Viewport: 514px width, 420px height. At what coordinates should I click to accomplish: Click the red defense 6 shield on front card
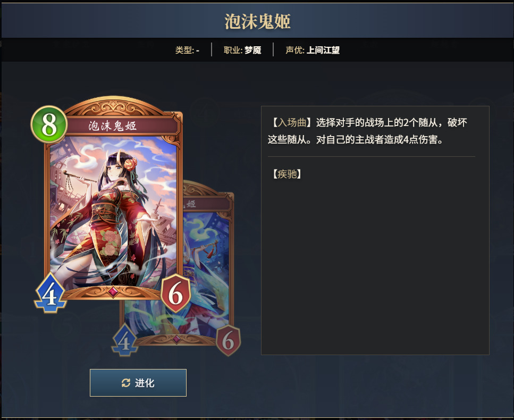point(176,293)
